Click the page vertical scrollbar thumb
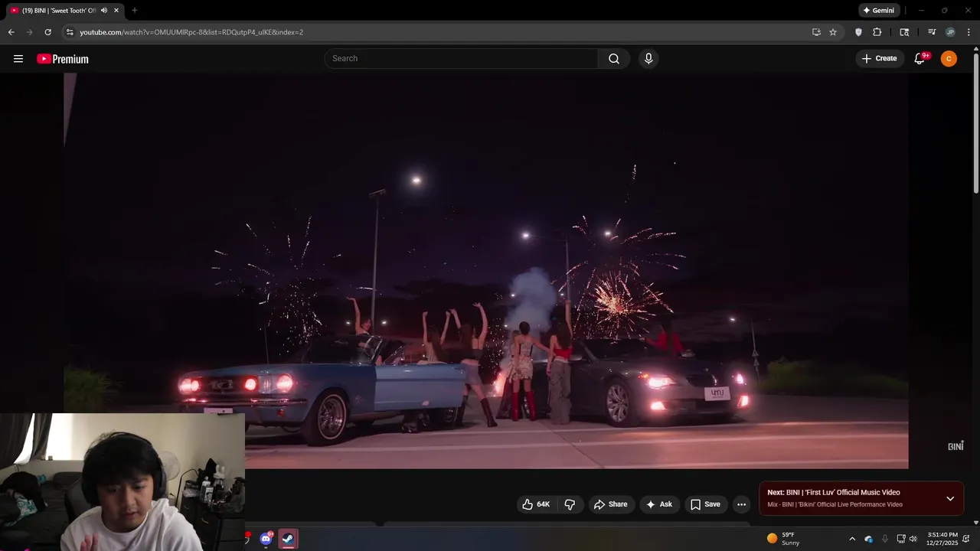 [x=976, y=122]
